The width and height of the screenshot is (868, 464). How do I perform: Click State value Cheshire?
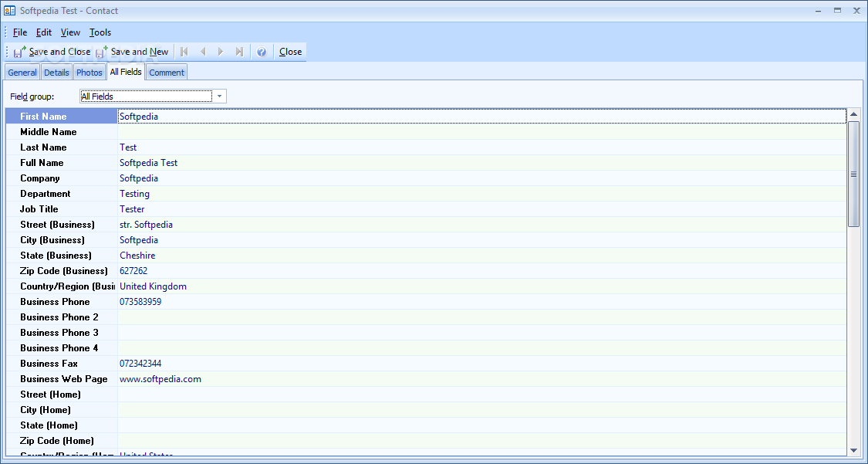(481, 256)
